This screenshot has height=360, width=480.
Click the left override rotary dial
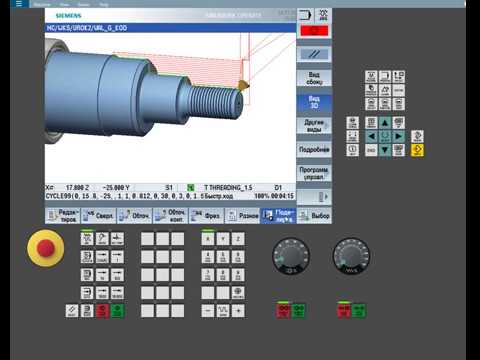[x=291, y=256]
